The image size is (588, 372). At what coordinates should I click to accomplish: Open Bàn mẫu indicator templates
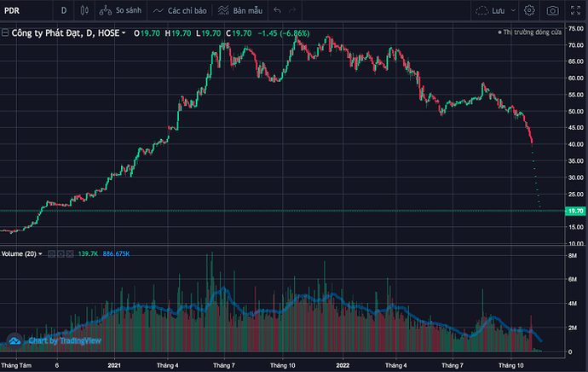point(239,10)
